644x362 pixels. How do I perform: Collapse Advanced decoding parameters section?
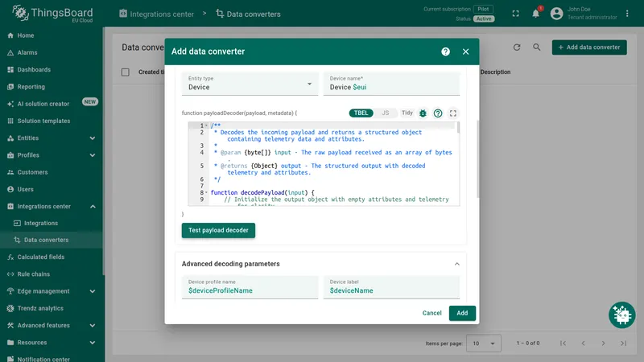click(456, 264)
